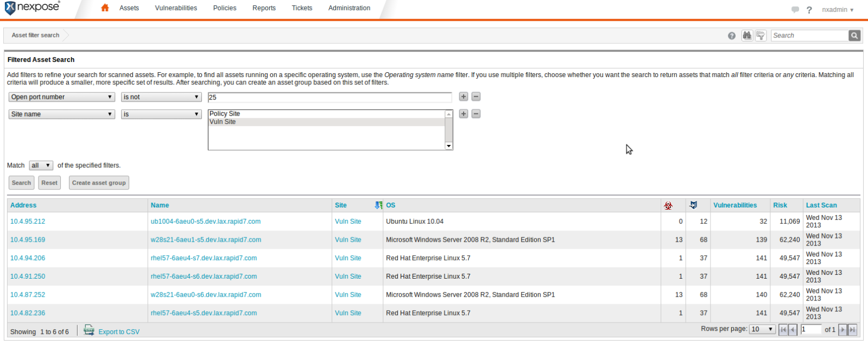Sort by malware biohazard column icon
The image size is (868, 346).
coord(668,205)
